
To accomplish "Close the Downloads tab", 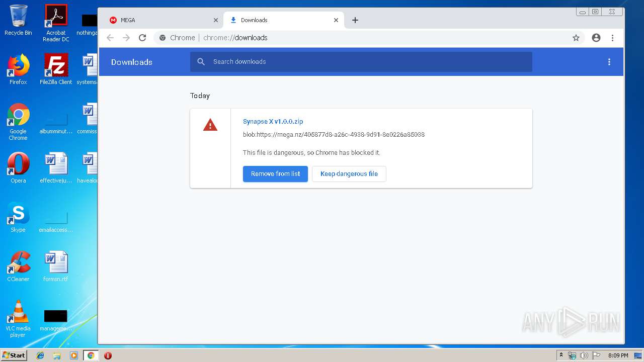I will [x=336, y=20].
